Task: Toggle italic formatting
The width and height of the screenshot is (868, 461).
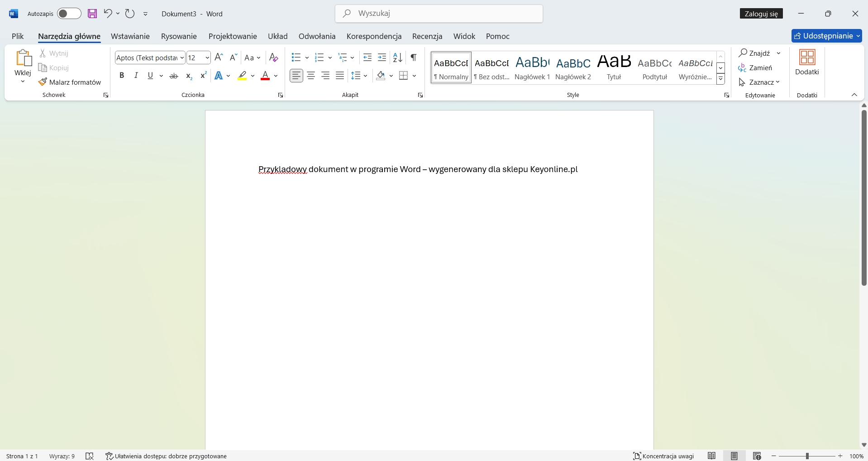Action: 136,76
